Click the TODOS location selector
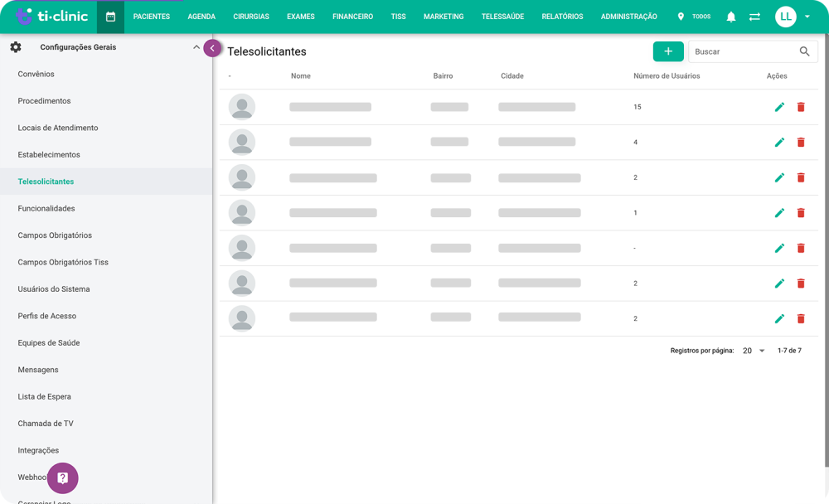The width and height of the screenshot is (829, 504). pos(701,17)
